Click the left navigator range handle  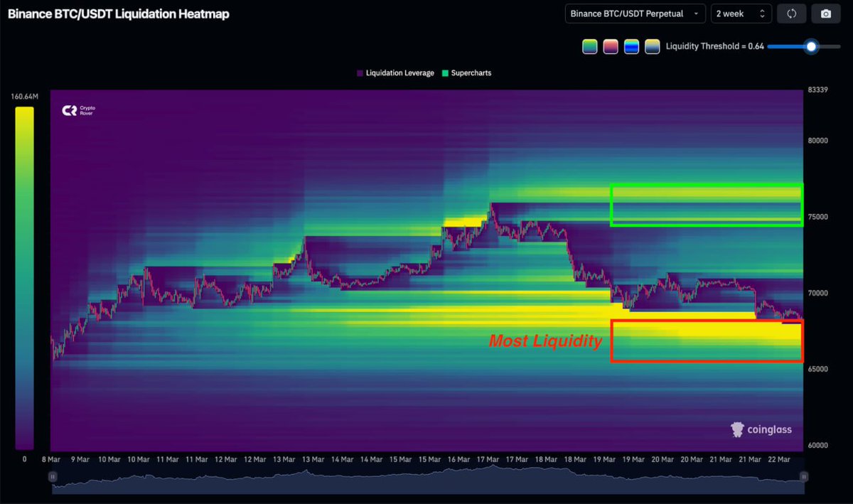[x=52, y=476]
